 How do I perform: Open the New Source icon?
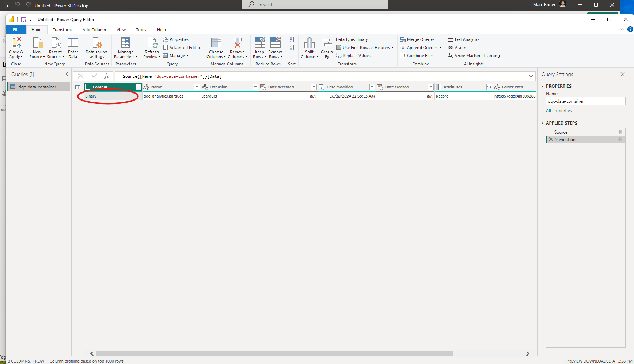[x=38, y=43]
